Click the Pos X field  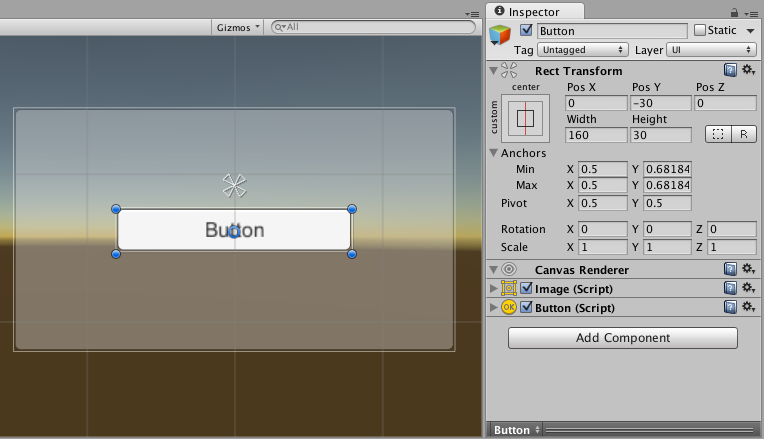(x=596, y=103)
